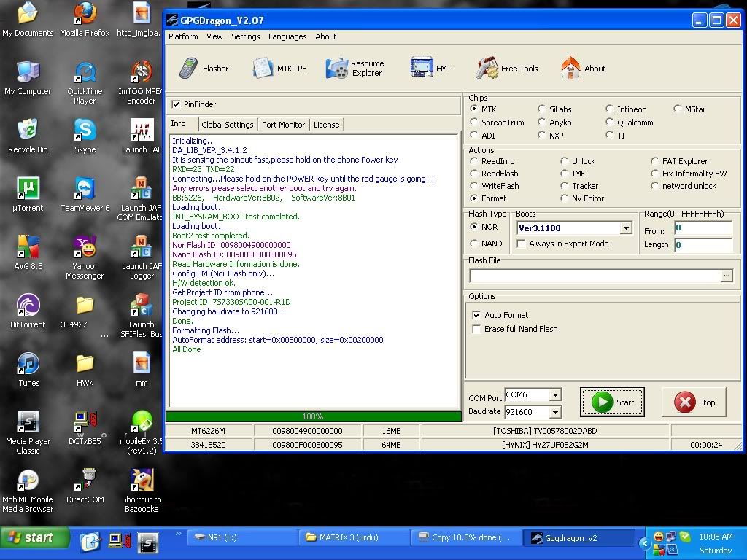Launch Yahoo! Messenger shortcut
Image resolution: width=747 pixels, height=560 pixels.
[x=85, y=258]
